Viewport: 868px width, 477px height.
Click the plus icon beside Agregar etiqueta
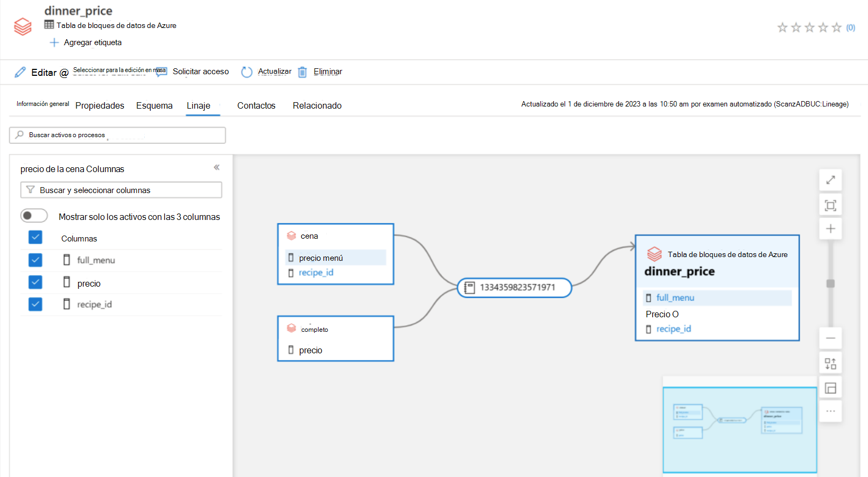[54, 42]
